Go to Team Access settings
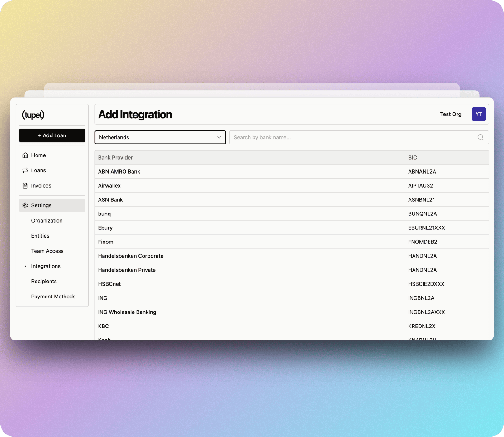The width and height of the screenshot is (504, 437). [47, 251]
